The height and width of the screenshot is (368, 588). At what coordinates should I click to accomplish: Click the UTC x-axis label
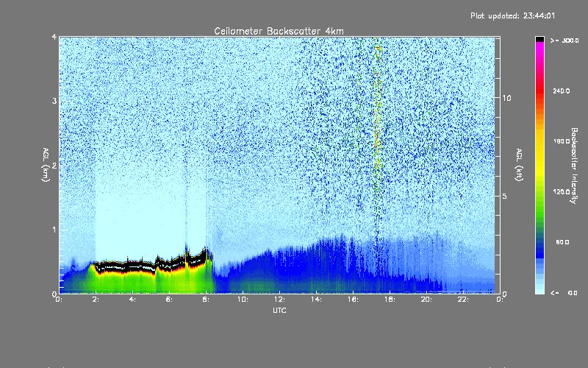click(279, 310)
